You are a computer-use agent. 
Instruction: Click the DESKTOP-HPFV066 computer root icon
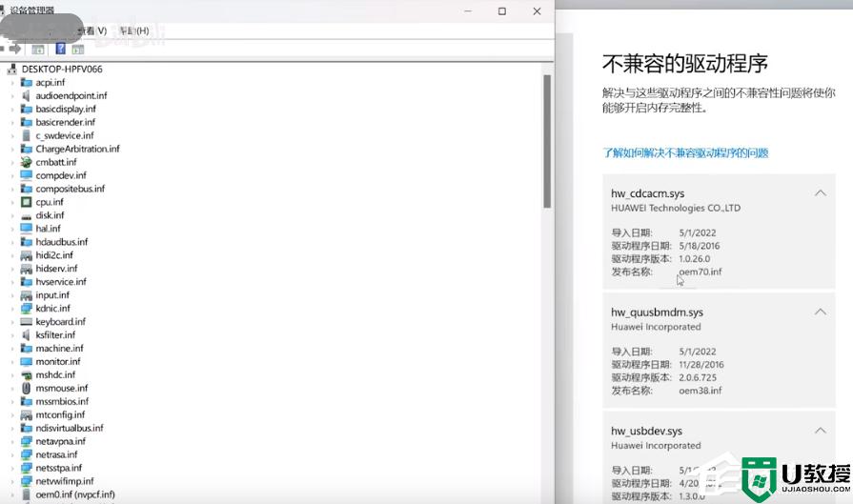point(12,70)
